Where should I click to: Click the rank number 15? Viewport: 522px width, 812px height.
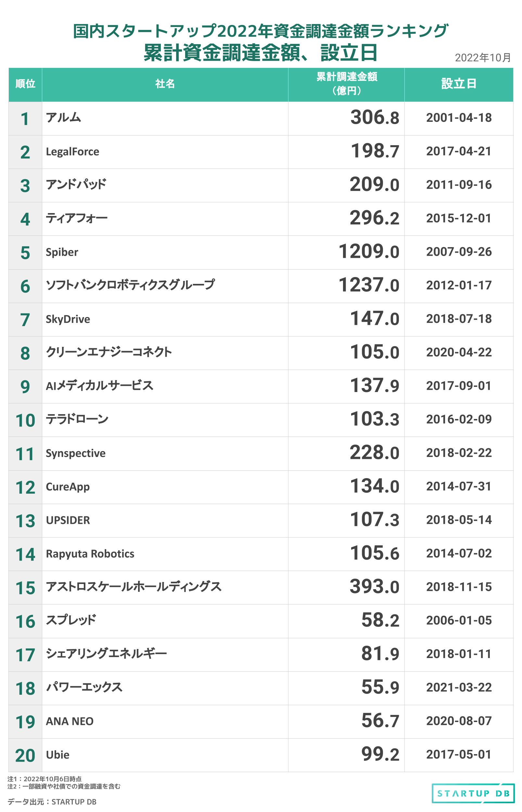pos(25,588)
